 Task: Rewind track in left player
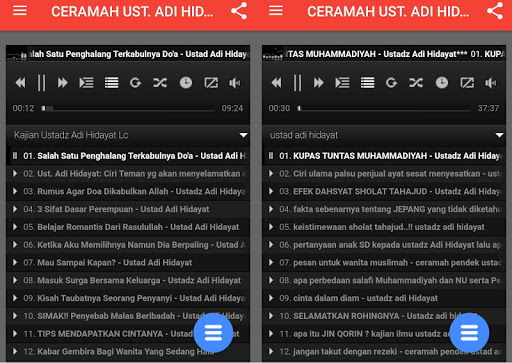click(21, 82)
